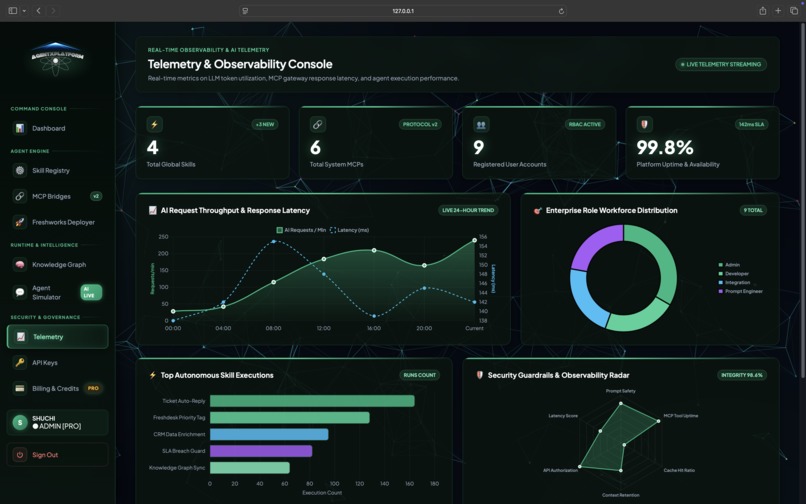
Task: Click the Billing & Credits card icon
Action: click(20, 388)
